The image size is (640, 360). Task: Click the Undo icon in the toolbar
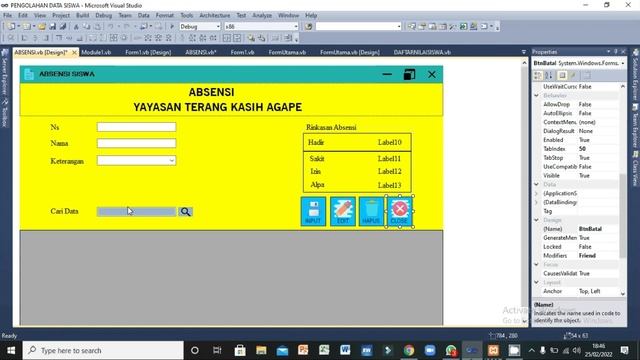pyautogui.click(x=111, y=27)
